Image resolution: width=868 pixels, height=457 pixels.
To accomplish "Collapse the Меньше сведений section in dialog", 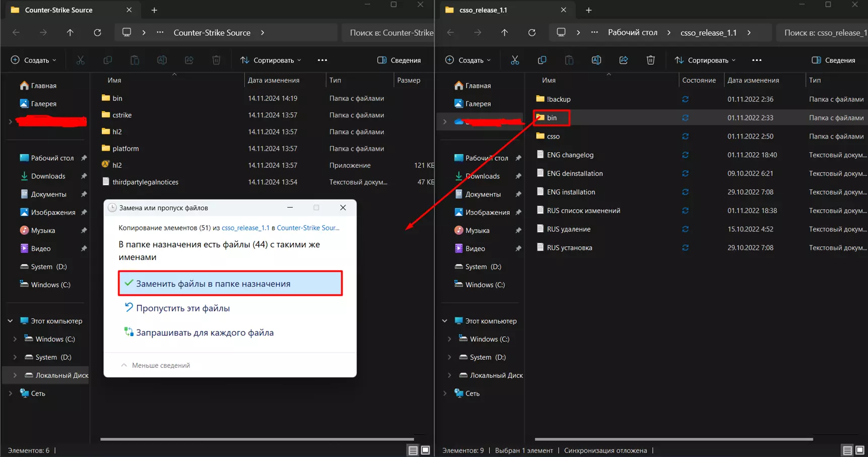I will pyautogui.click(x=156, y=365).
